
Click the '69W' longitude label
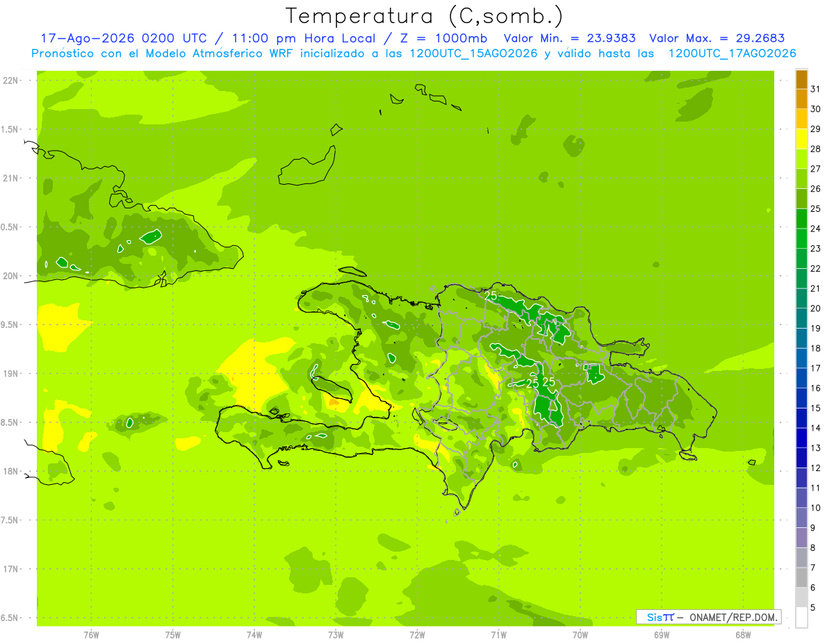pyautogui.click(x=662, y=635)
